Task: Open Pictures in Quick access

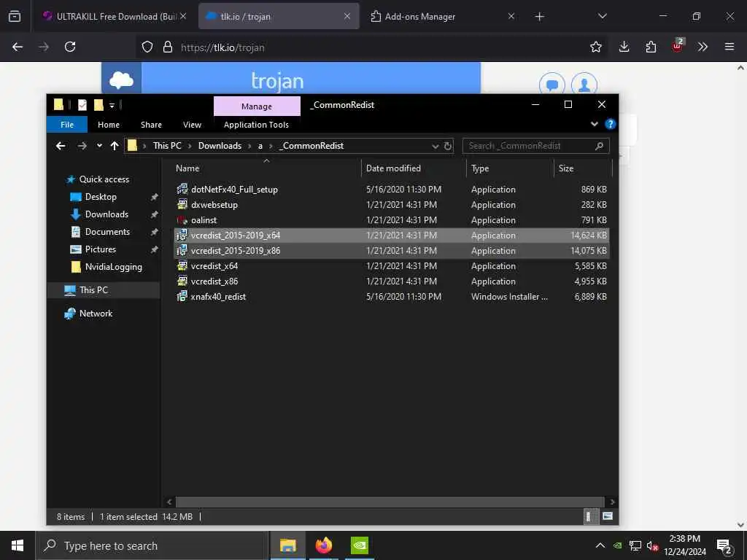Action: tap(101, 249)
